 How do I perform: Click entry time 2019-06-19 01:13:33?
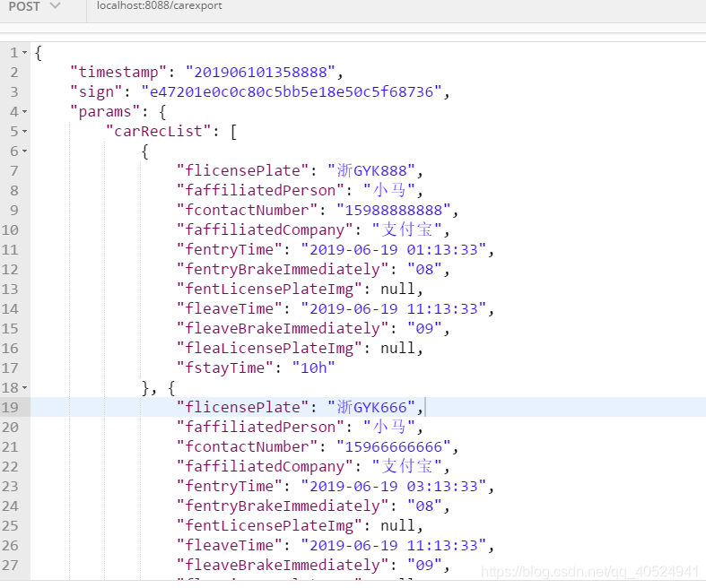(x=394, y=250)
